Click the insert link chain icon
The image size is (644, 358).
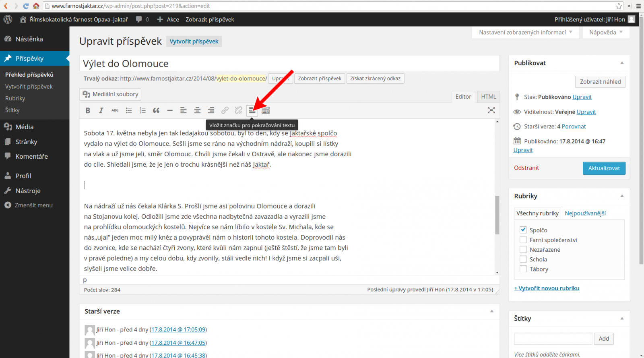pos(225,110)
